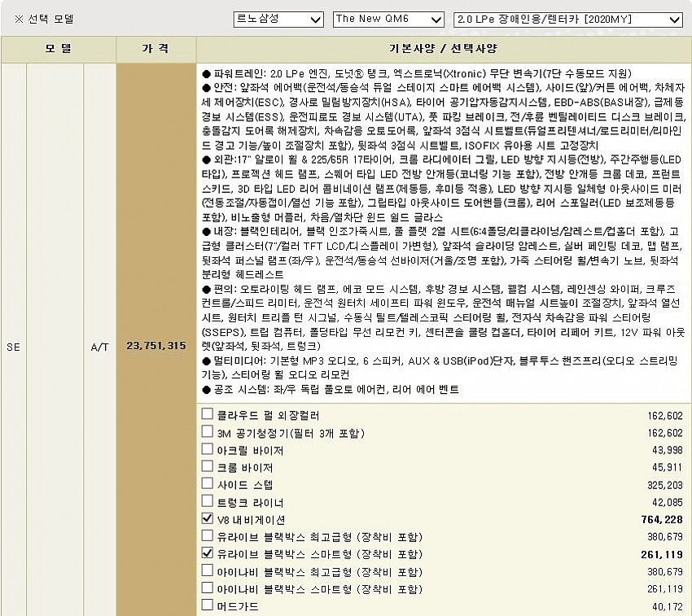Click the 모델 column header
692x616 pixels.
pos(59,49)
